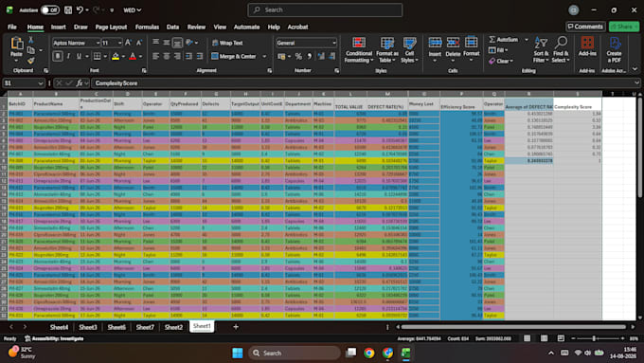Open Sort & Filter menu
This screenshot has height=363, width=644.
541,49
